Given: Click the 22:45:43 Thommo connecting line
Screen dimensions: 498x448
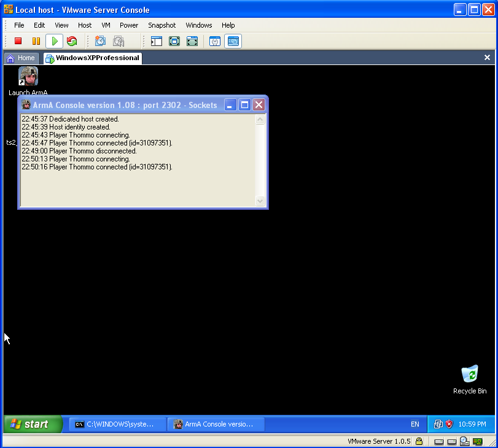Looking at the screenshot, I should (x=76, y=135).
